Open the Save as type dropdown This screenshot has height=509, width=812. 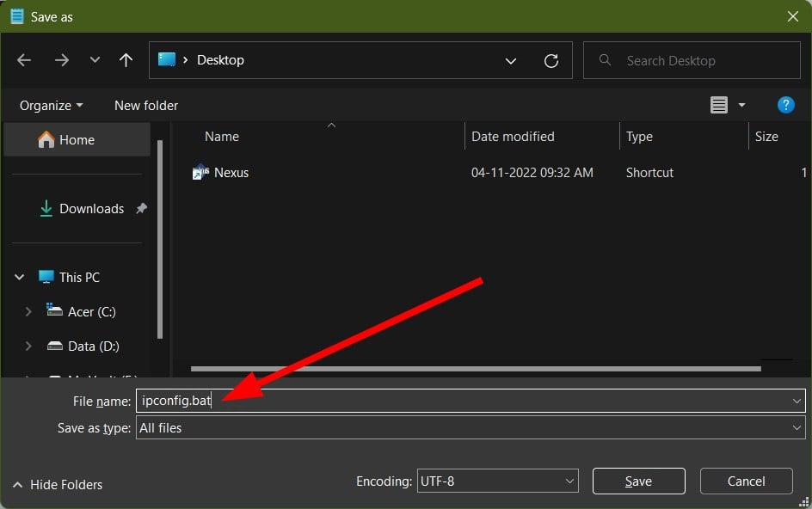pos(471,427)
